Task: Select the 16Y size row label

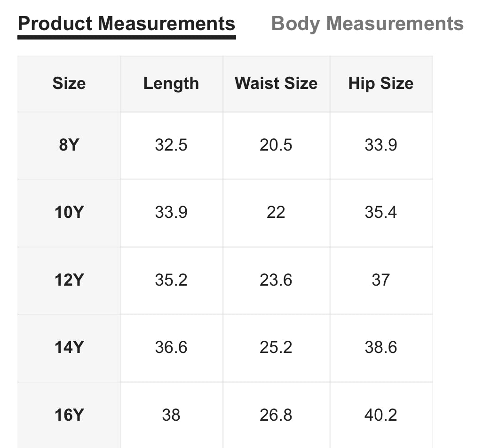Action: pyautogui.click(x=68, y=416)
